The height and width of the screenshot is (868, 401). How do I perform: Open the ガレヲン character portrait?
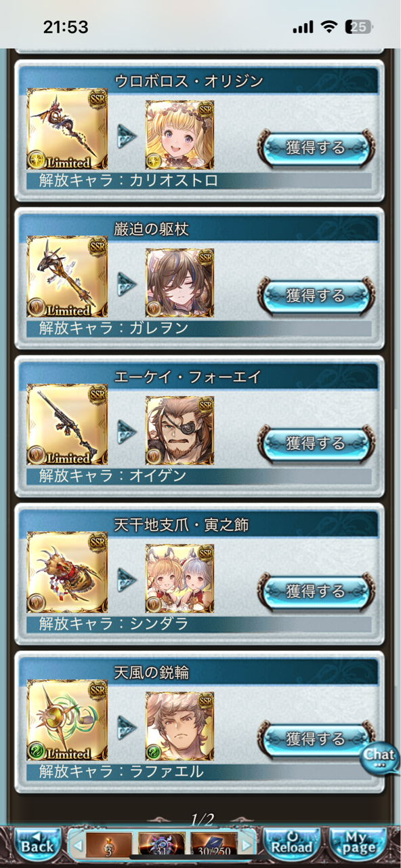click(180, 283)
